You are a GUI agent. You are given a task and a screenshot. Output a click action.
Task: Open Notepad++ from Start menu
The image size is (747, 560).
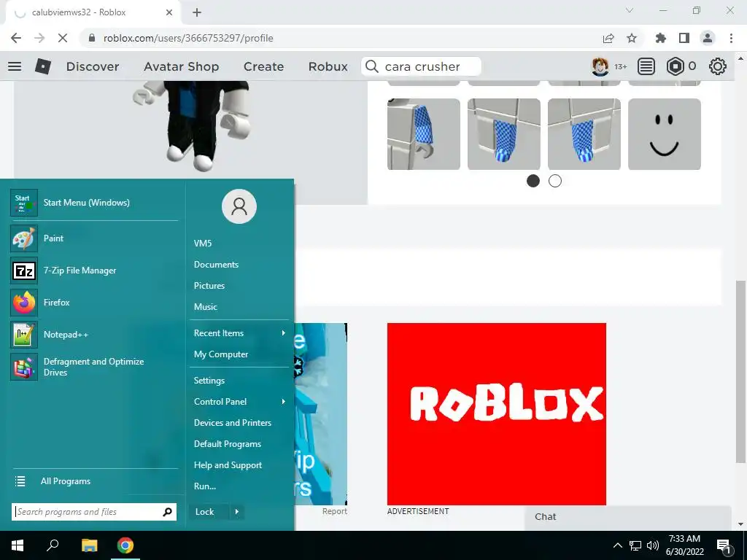tap(94, 334)
